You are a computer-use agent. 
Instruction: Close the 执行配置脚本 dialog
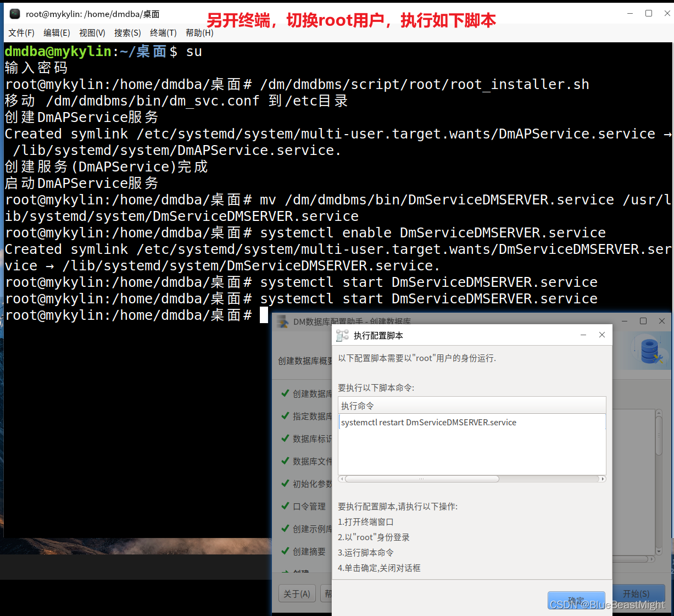(x=602, y=335)
